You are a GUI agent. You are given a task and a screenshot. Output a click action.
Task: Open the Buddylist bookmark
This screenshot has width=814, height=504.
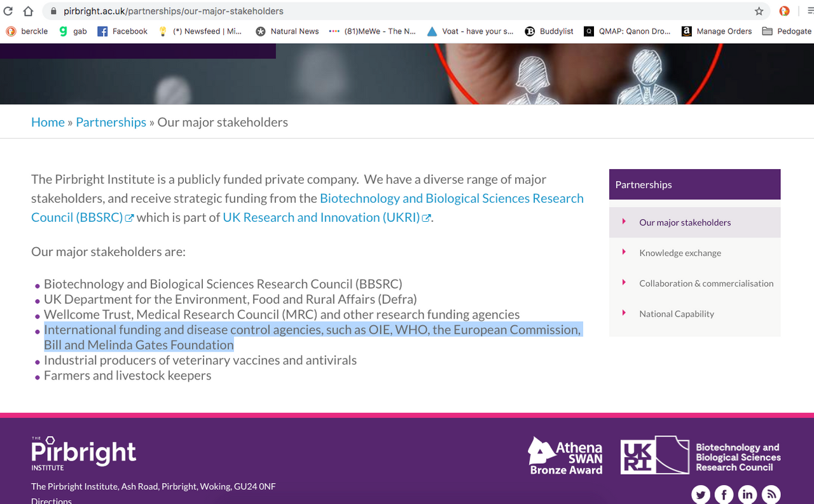pos(549,31)
